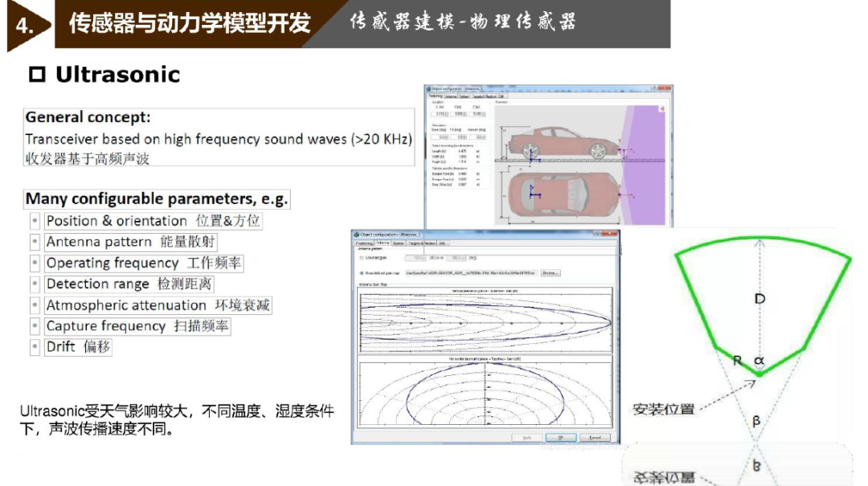Click the Azimuth orientation input field
The width and height of the screenshot is (868, 486).
tap(477, 137)
